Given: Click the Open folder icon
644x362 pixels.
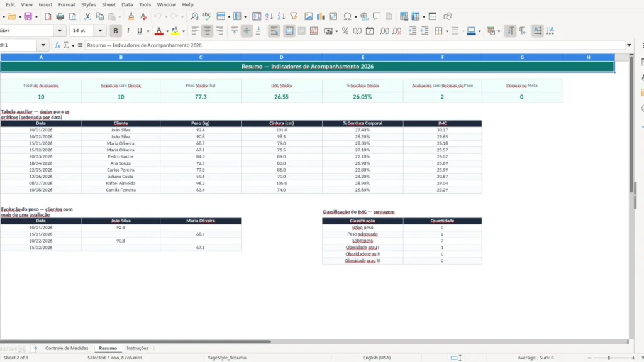Looking at the screenshot, I should pyautogui.click(x=12, y=16).
